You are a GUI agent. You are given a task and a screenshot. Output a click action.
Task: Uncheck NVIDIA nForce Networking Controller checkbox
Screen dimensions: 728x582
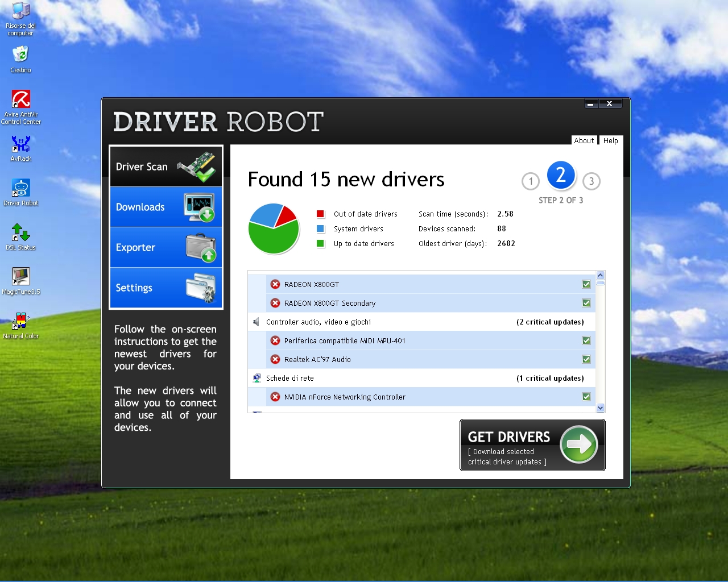(x=586, y=397)
